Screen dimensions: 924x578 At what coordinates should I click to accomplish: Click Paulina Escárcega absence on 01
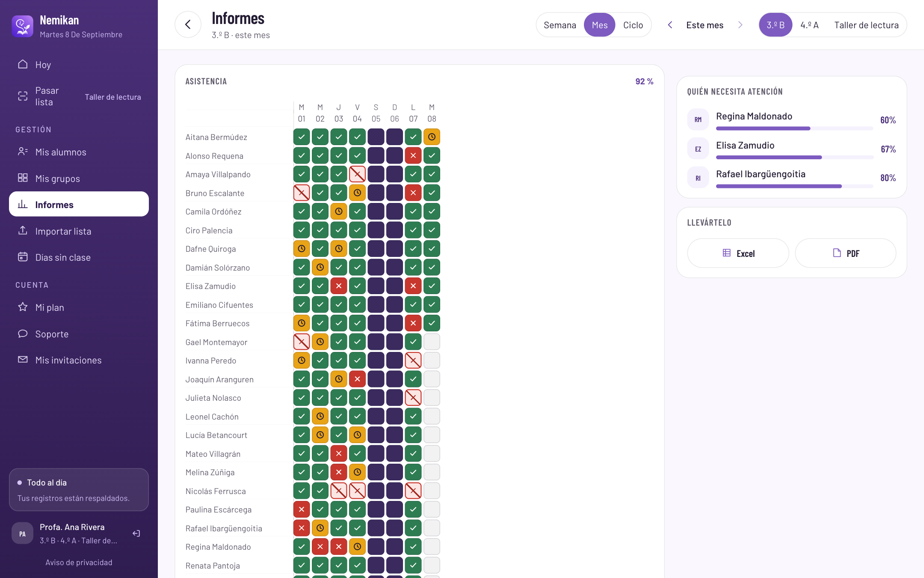[302, 509]
